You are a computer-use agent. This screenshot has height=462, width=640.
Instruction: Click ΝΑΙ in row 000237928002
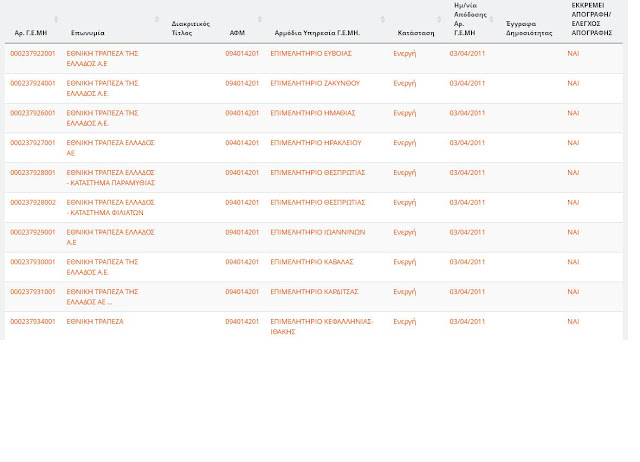(573, 202)
